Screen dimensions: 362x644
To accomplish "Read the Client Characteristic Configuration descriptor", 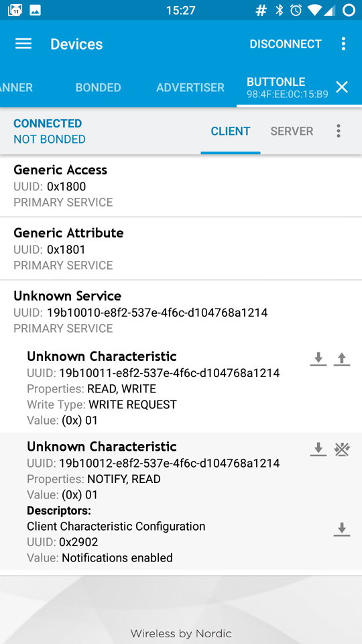I will click(341, 529).
